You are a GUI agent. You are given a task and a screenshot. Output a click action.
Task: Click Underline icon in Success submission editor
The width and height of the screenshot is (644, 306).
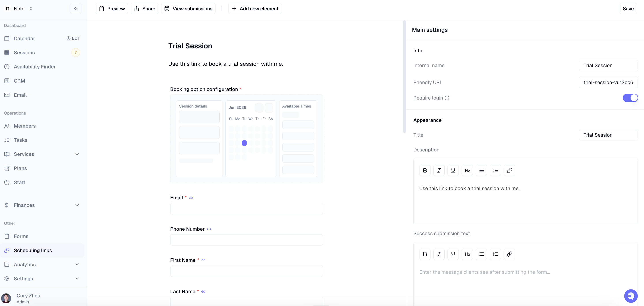(453, 254)
